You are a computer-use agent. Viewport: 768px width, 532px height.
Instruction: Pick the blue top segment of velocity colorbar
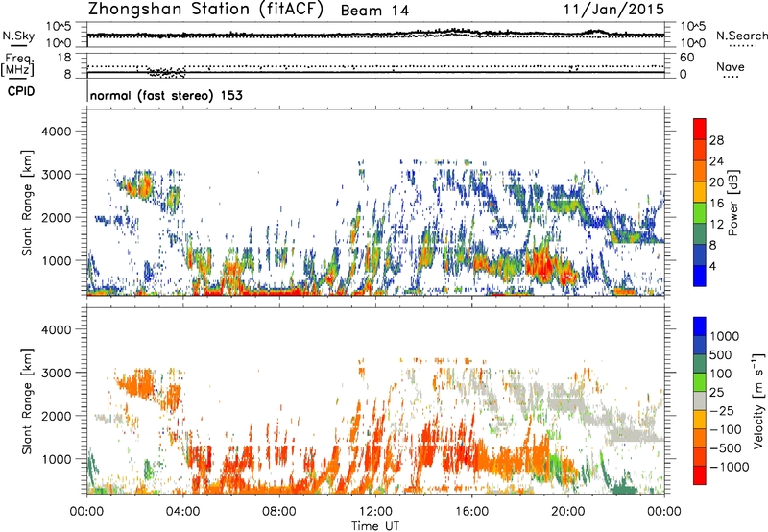point(700,326)
